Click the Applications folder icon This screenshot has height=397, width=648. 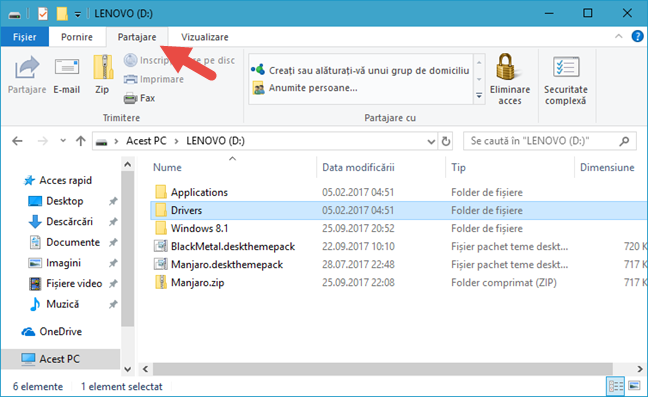coord(160,192)
